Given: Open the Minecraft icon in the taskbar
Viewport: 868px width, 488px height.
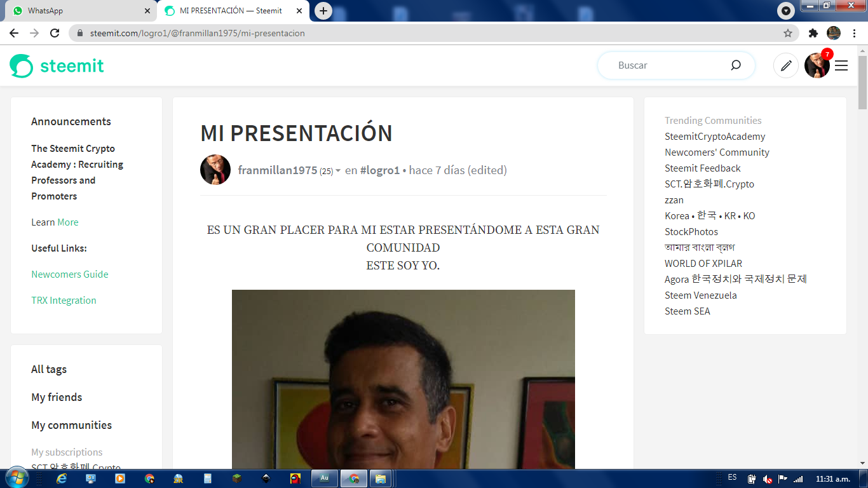Looking at the screenshot, I should click(237, 478).
